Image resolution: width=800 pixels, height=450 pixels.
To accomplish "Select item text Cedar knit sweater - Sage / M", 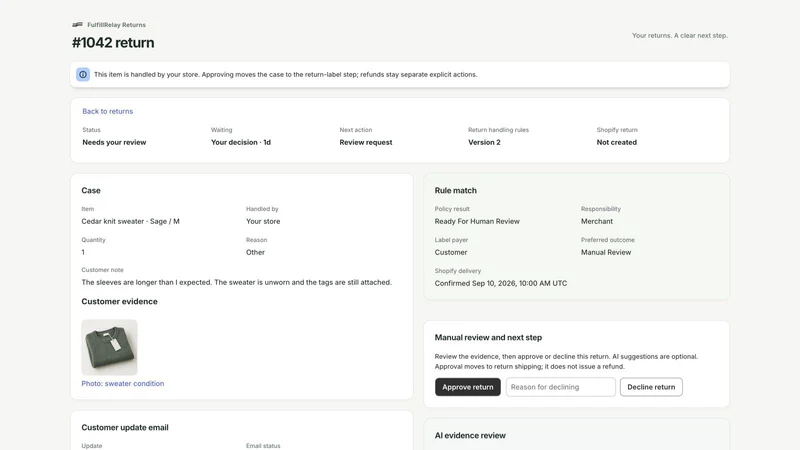I will pyautogui.click(x=131, y=221).
